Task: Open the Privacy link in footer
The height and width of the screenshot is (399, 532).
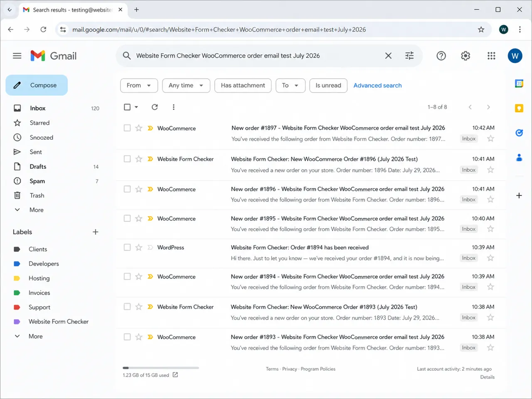Action: (290, 369)
